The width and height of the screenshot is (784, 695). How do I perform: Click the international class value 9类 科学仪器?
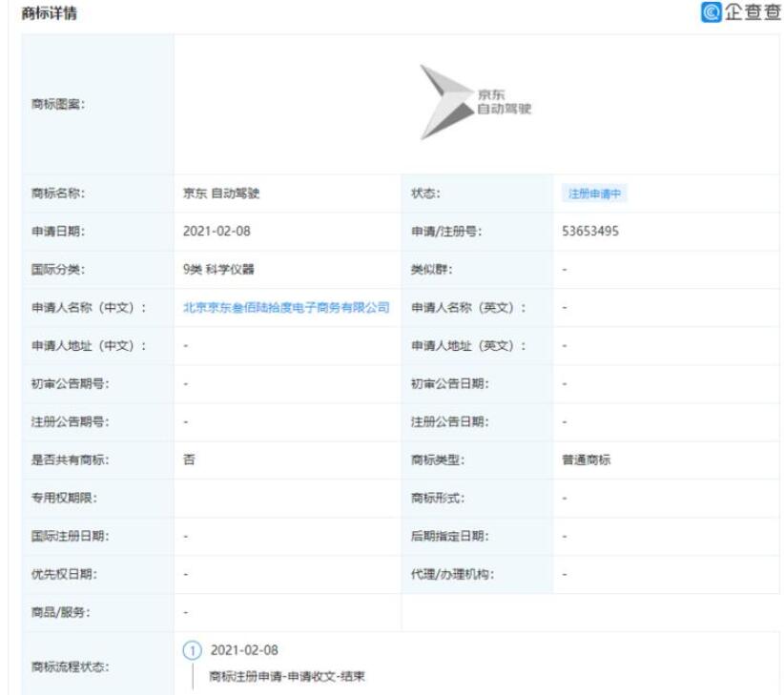pyautogui.click(x=218, y=269)
